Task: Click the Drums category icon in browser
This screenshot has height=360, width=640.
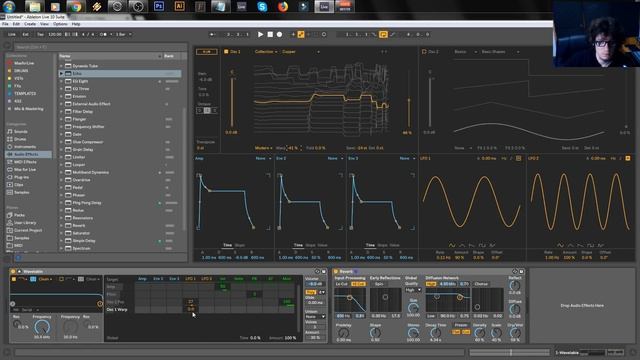Action: click(x=9, y=139)
